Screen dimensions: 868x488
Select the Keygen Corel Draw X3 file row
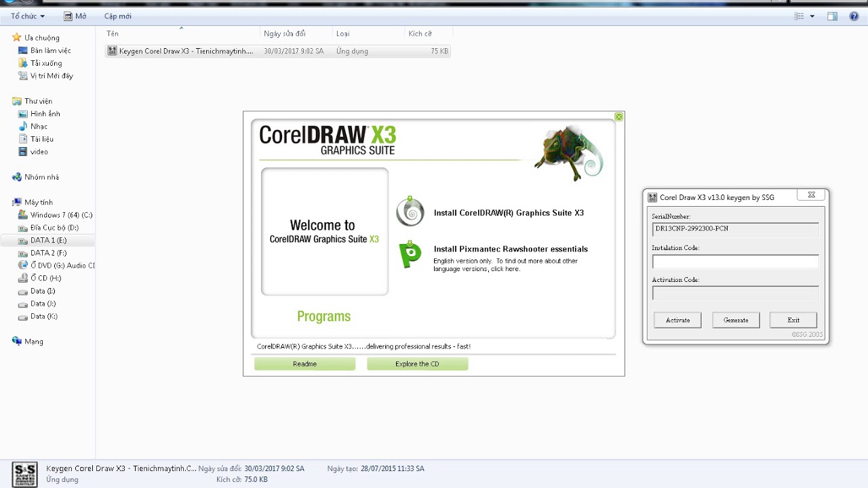pyautogui.click(x=278, y=51)
